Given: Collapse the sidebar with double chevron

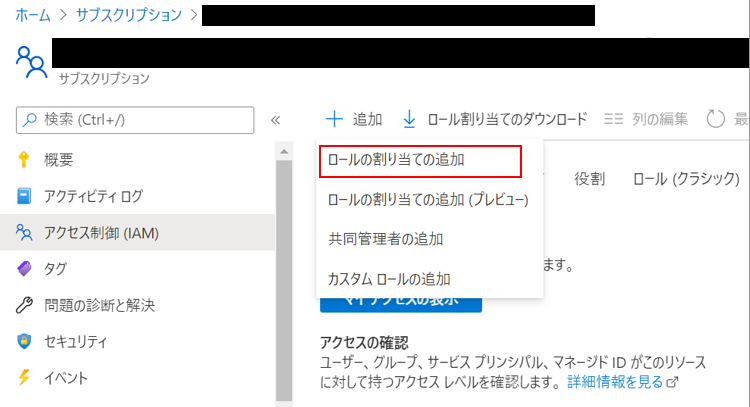Looking at the screenshot, I should point(275,120).
